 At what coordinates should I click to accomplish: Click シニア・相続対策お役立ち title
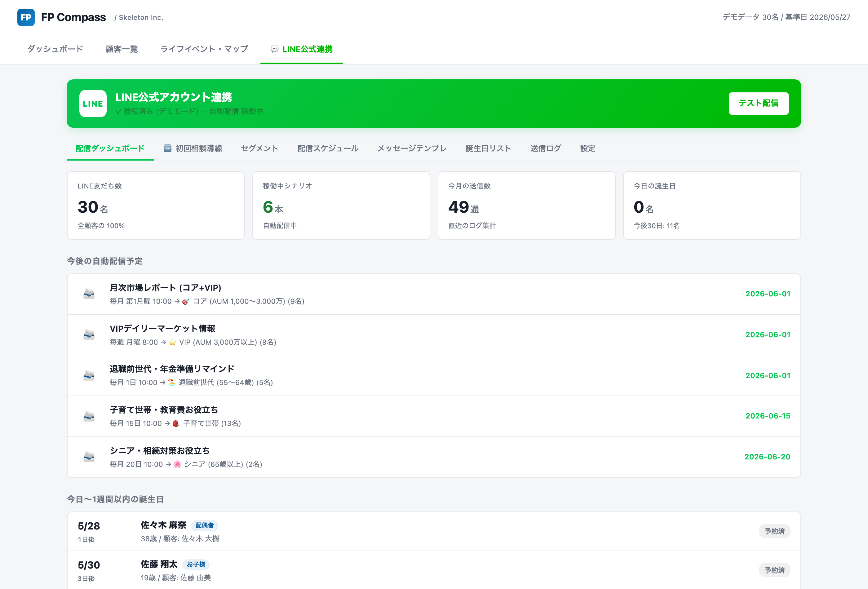tap(160, 451)
